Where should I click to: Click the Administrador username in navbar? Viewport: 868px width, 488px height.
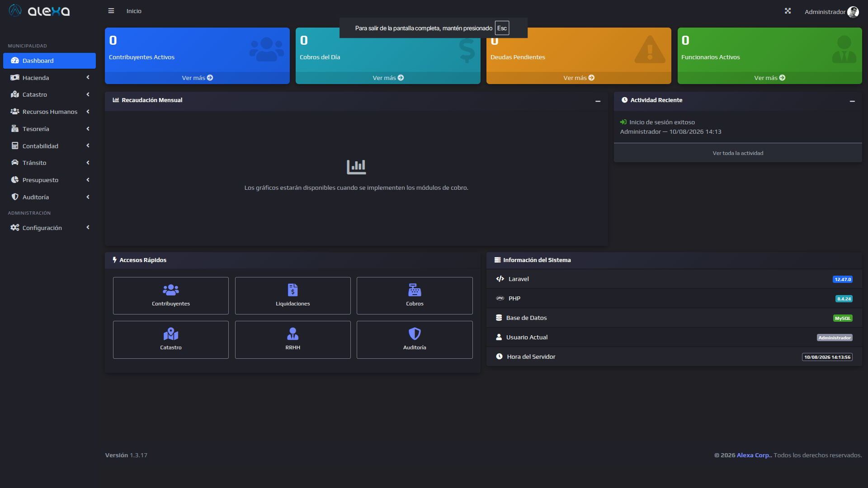pos(825,12)
